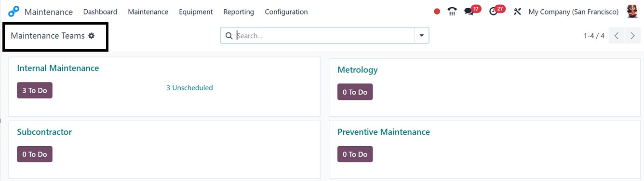Image resolution: width=644 pixels, height=181 pixels.
Task: Open the user avatar menu
Action: click(632, 12)
